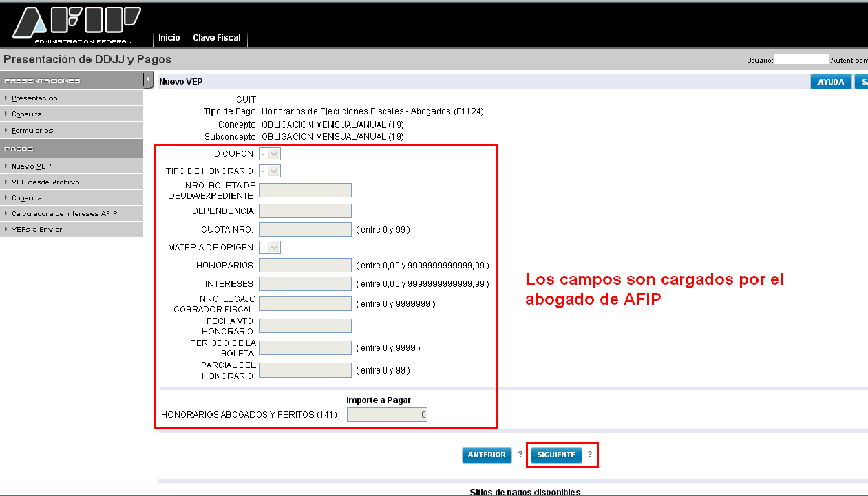Image resolution: width=868 pixels, height=496 pixels.
Task: Expand the TIPO DE HONORARIO dropdown
Action: pos(270,171)
